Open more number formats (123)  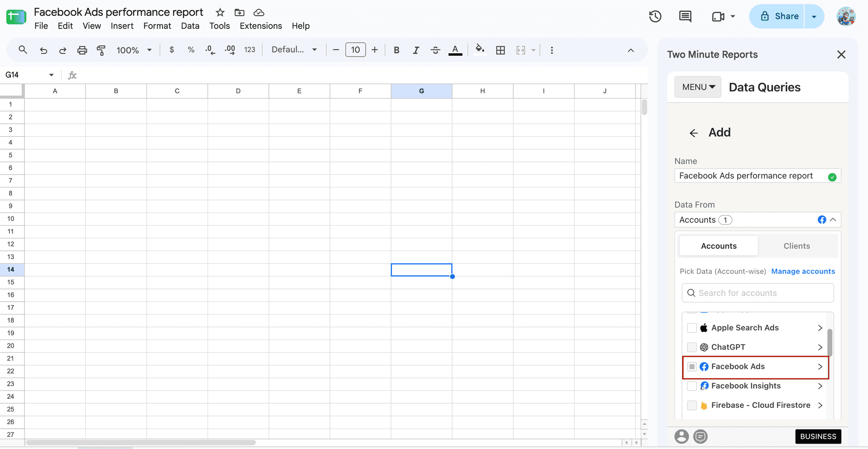coord(250,50)
